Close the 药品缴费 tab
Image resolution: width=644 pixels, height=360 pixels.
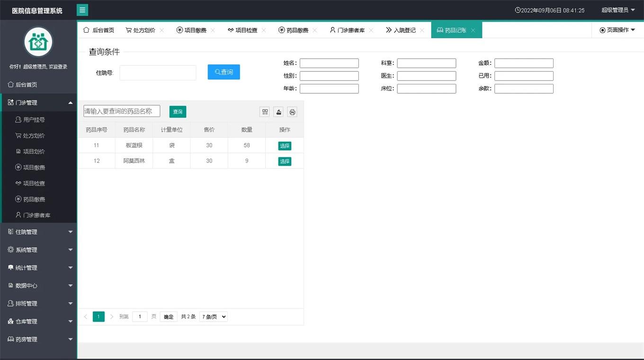[315, 30]
